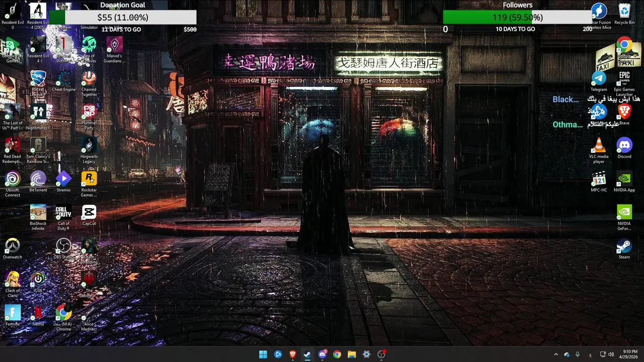Open the volume and network quick settings
The height and width of the screenshot is (362, 644).
click(607, 354)
